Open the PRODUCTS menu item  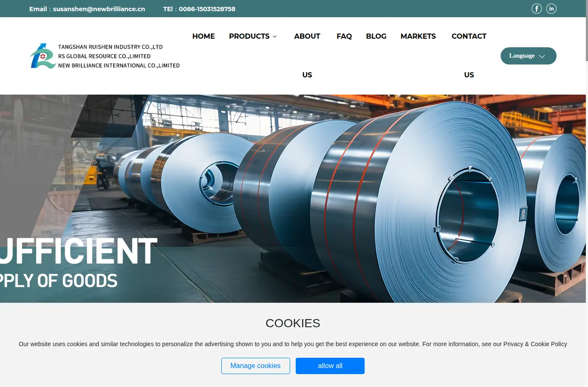point(249,36)
